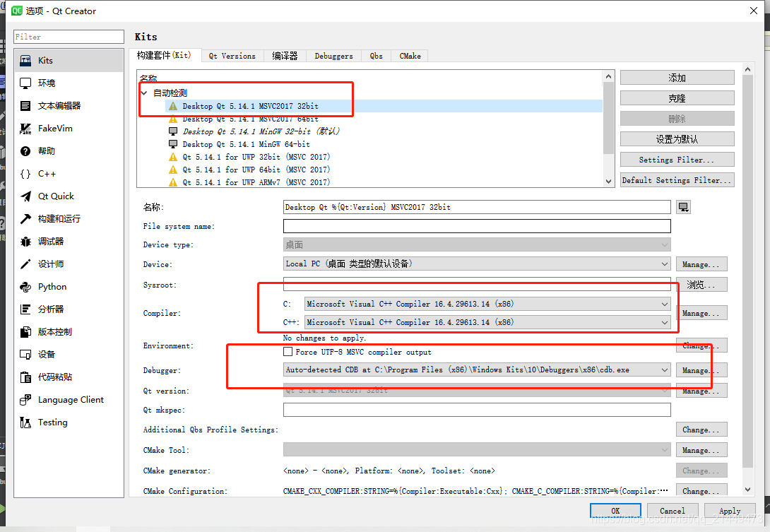Image resolution: width=770 pixels, height=532 pixels.
Task: Confirm dialog with OK button
Action: (x=615, y=511)
